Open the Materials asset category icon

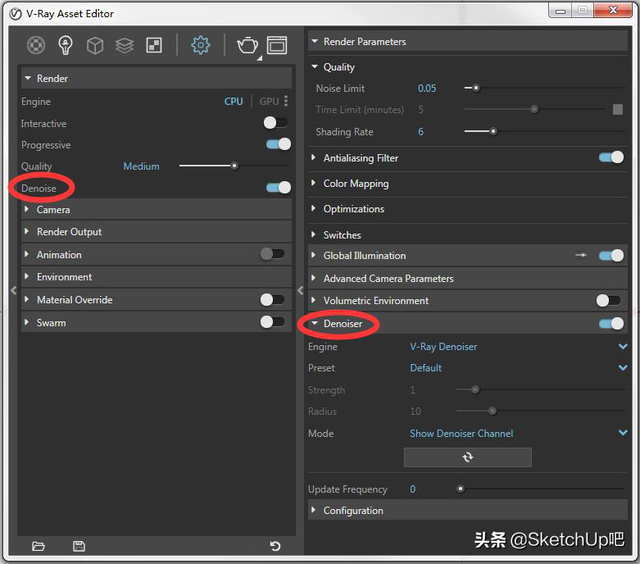[36, 45]
